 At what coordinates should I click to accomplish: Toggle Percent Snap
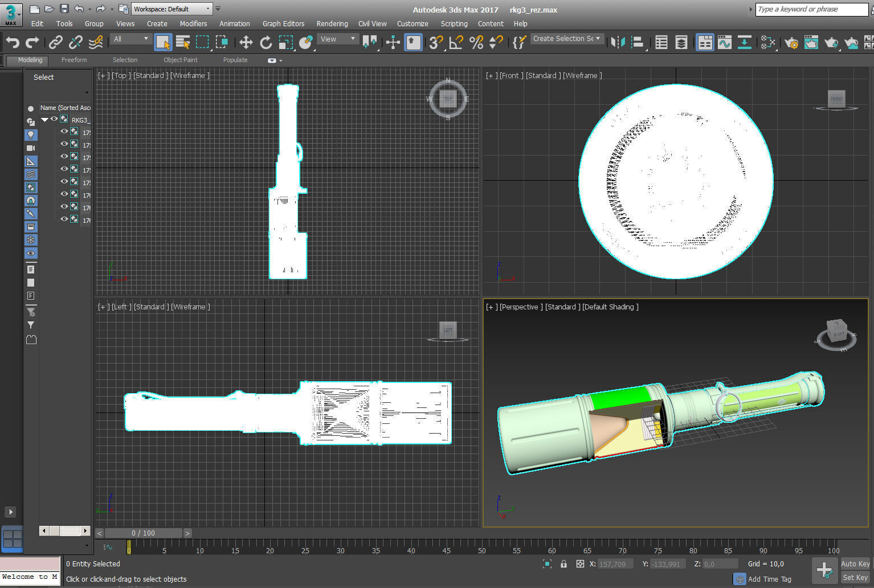(476, 42)
